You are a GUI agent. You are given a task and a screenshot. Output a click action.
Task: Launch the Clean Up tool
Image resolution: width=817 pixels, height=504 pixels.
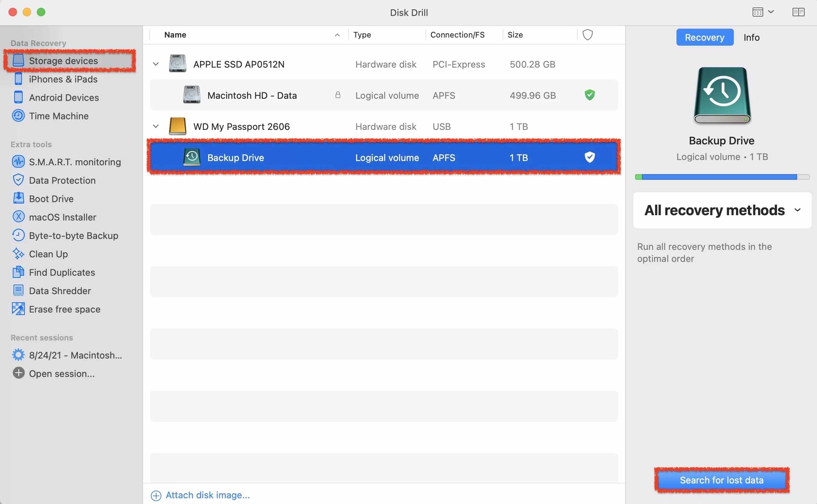pos(40,254)
